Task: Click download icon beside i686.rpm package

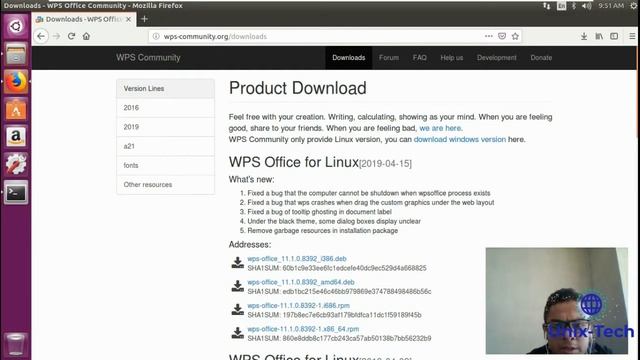Action: [238, 309]
